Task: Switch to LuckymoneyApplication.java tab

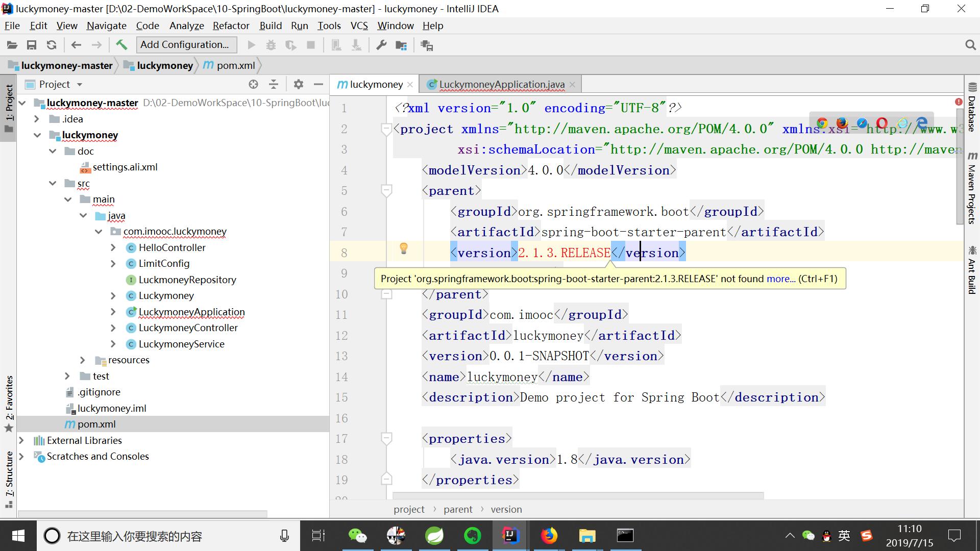Action: coord(501,84)
